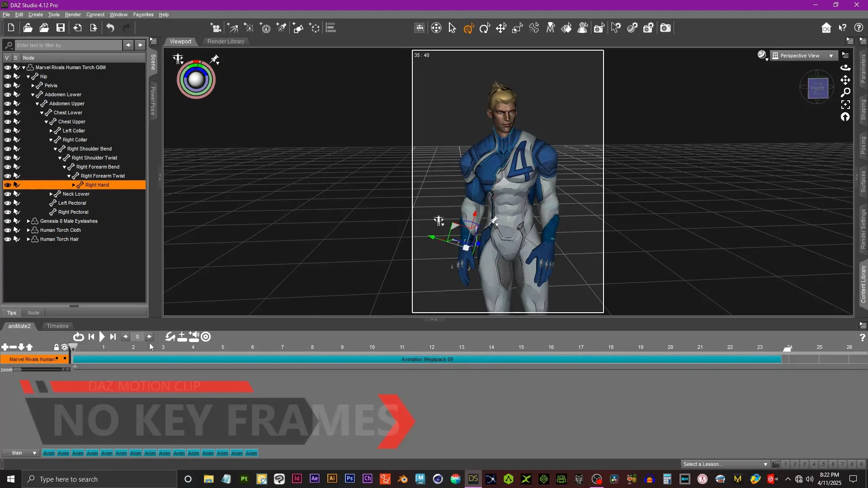Click the viewport pan arrows icon

pyautogui.click(x=845, y=80)
